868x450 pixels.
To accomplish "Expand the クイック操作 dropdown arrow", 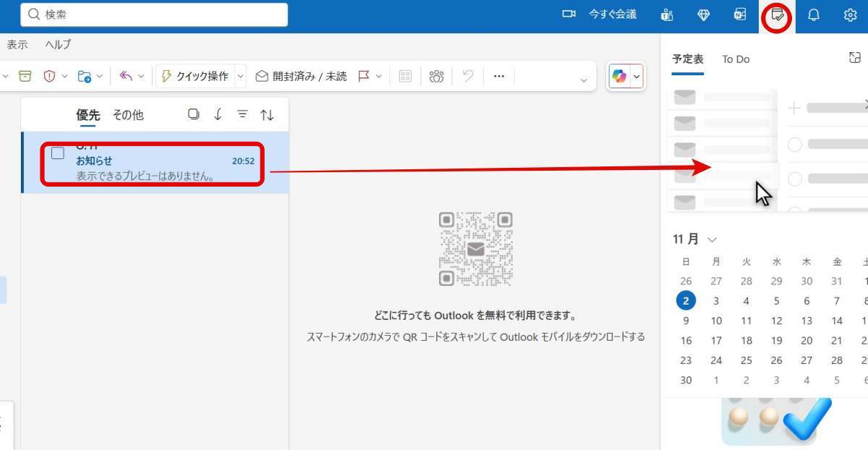I will (240, 75).
